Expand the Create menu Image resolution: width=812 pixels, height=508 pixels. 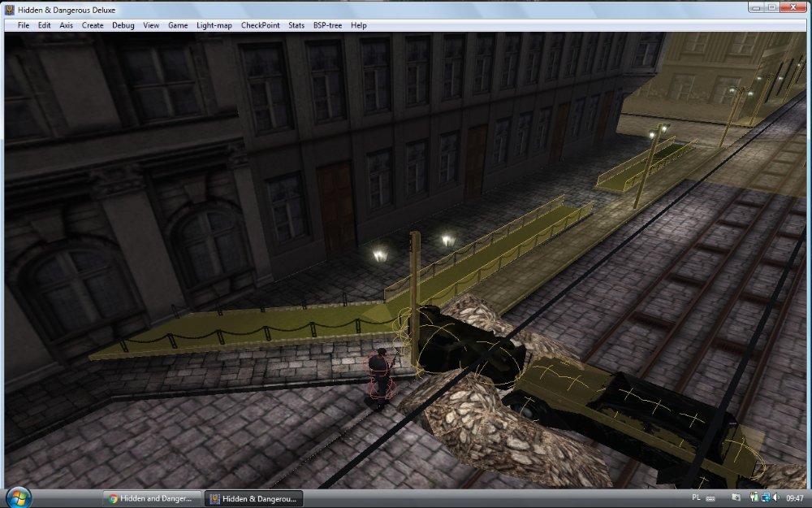point(93,25)
